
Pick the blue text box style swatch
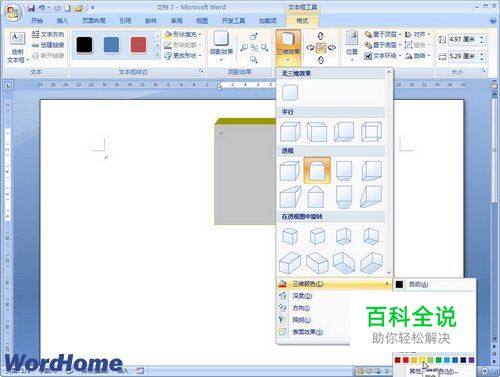click(x=111, y=45)
